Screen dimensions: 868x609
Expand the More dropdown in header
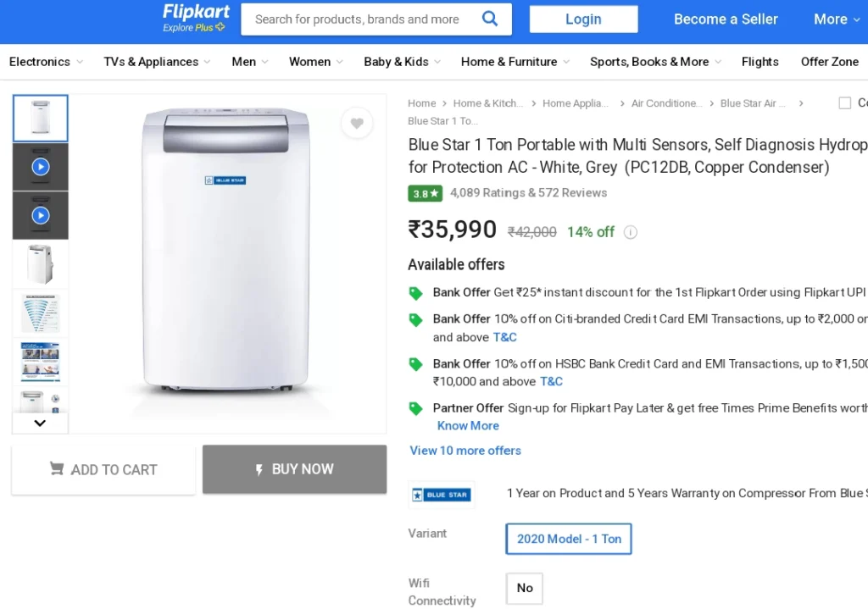(x=837, y=19)
